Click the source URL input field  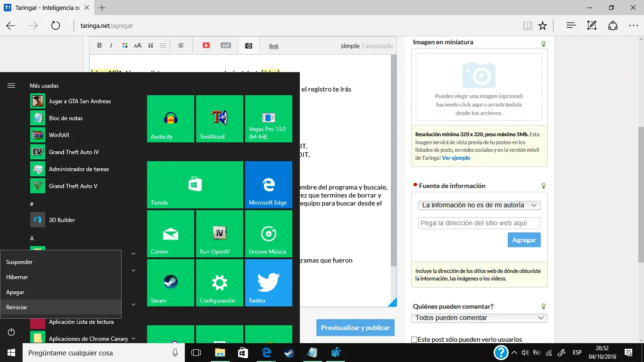point(479,223)
